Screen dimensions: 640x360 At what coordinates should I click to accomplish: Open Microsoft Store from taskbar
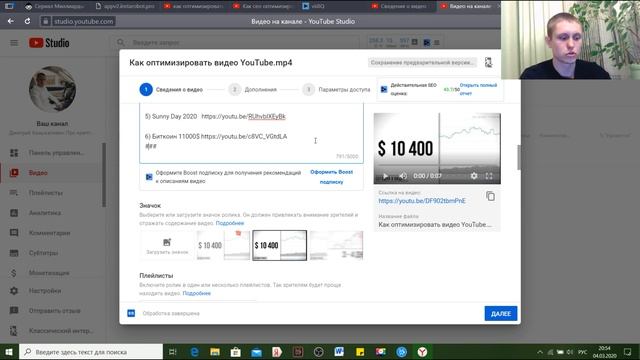236,352
